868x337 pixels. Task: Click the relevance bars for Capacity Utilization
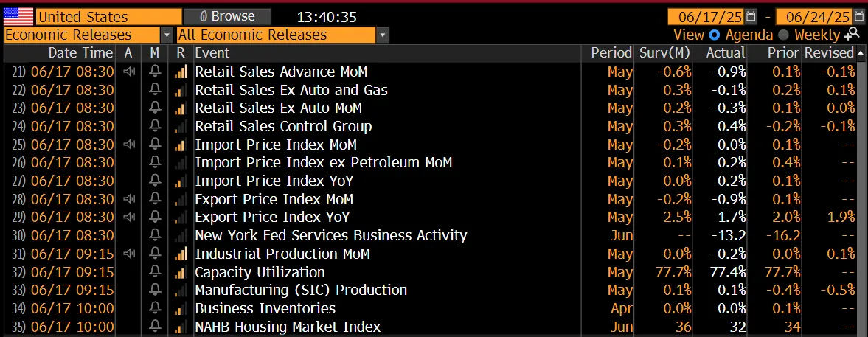click(181, 272)
